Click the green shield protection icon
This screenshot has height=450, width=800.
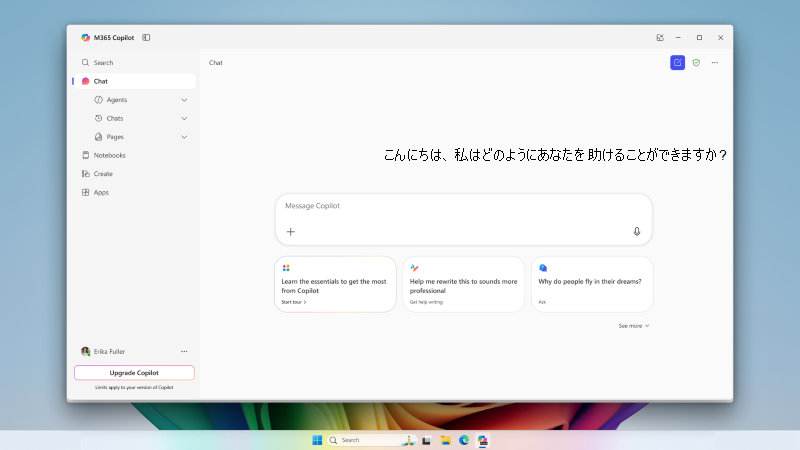click(696, 63)
